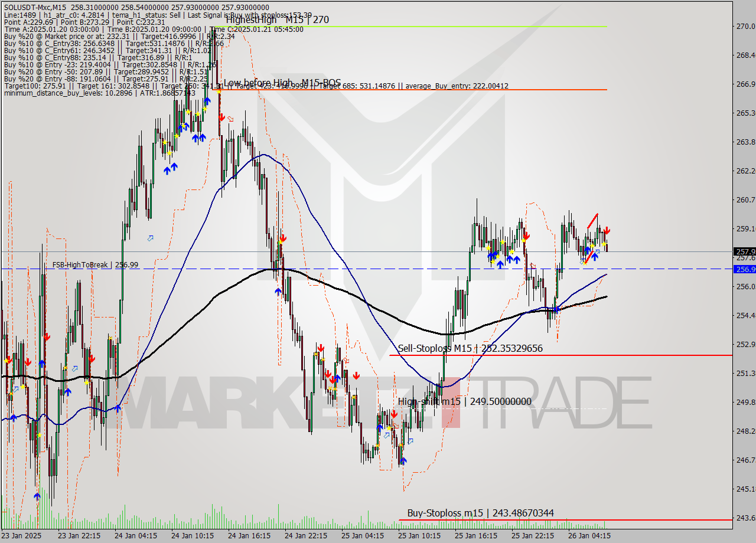756x543 pixels.
Task: Click the '26 Jan 04:15' time axis label
Action: tap(589, 536)
